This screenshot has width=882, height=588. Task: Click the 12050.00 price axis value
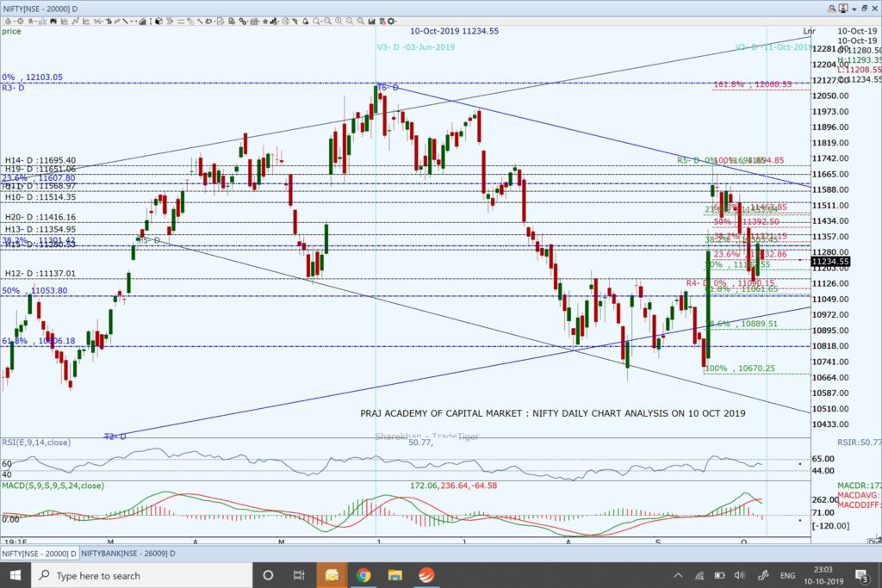coord(830,96)
